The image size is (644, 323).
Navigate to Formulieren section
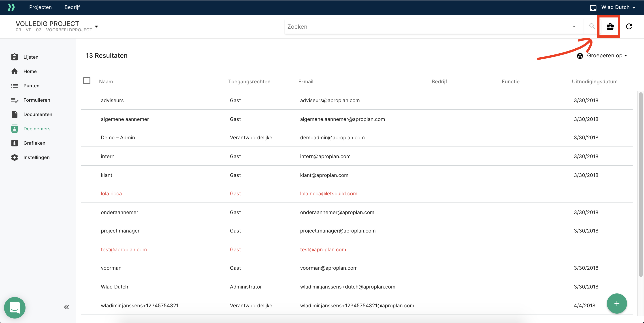(37, 100)
